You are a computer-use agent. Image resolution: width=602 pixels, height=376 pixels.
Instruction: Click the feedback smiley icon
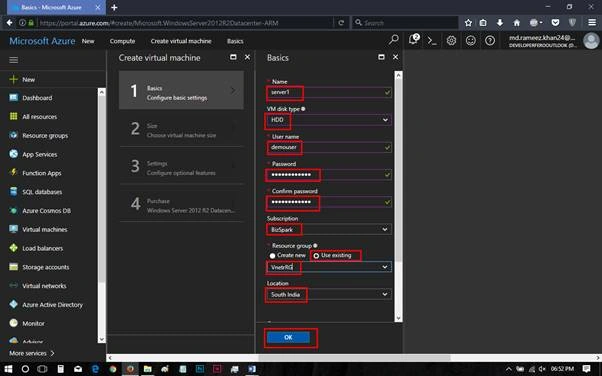click(471, 40)
